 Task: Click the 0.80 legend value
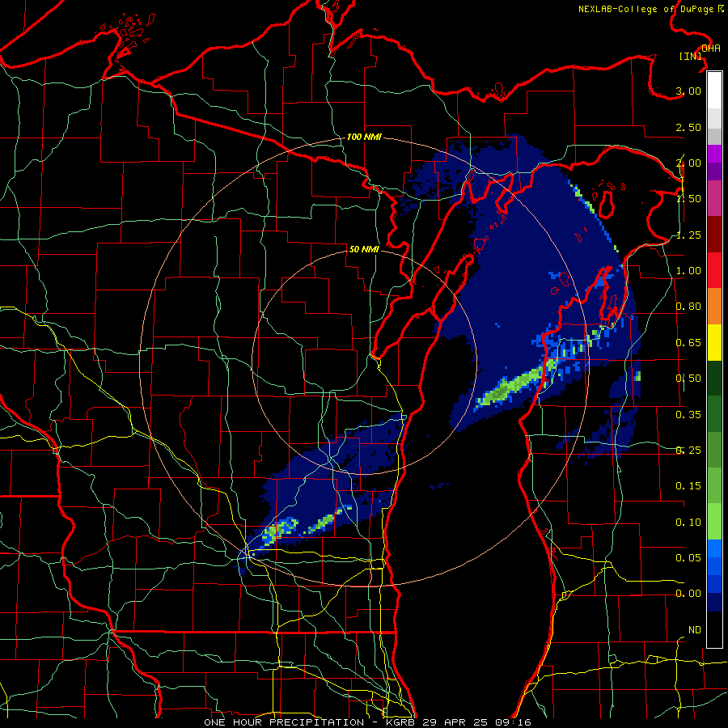coord(688,307)
